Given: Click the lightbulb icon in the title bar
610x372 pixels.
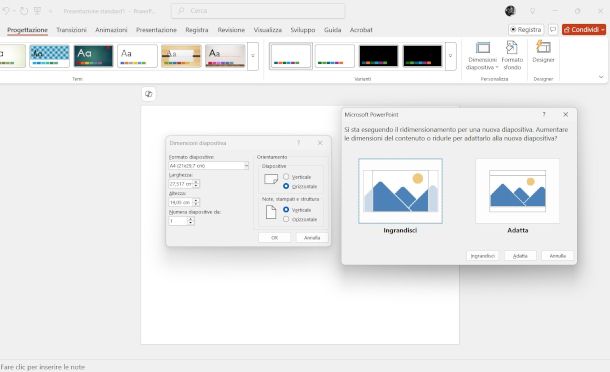Looking at the screenshot, I should tap(532, 11).
